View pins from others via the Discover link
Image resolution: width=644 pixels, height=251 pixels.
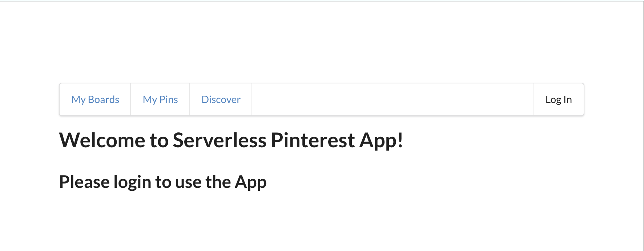tap(221, 99)
